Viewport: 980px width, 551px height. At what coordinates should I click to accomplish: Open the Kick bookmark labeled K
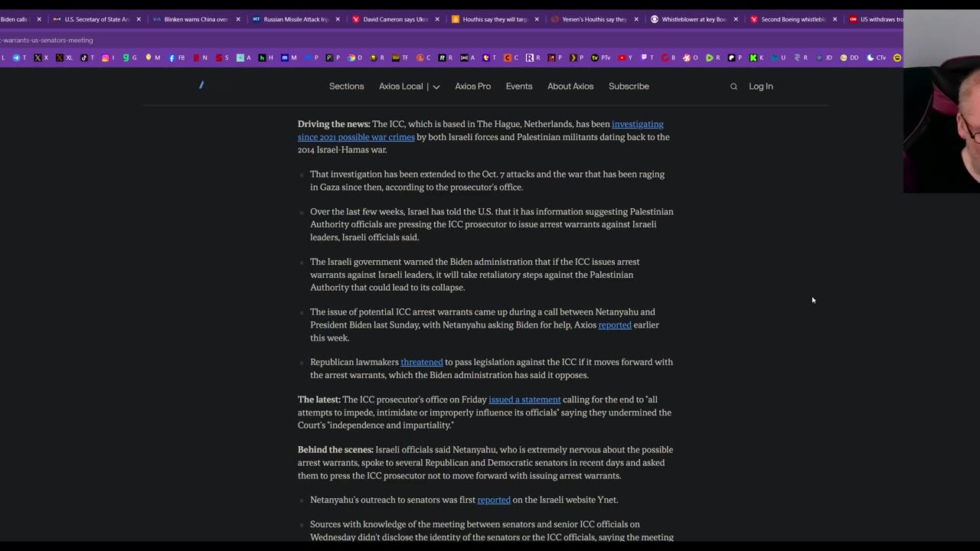click(x=756, y=57)
